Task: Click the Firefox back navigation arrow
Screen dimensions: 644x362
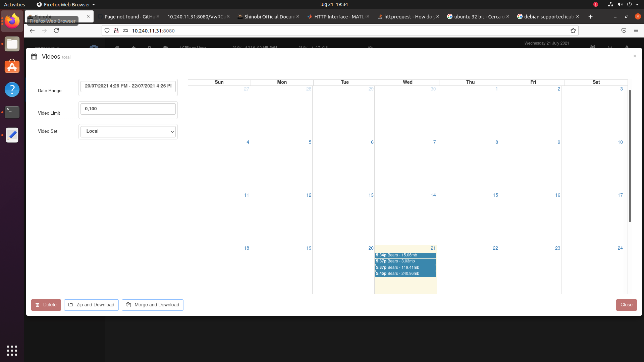Action: click(32, 31)
